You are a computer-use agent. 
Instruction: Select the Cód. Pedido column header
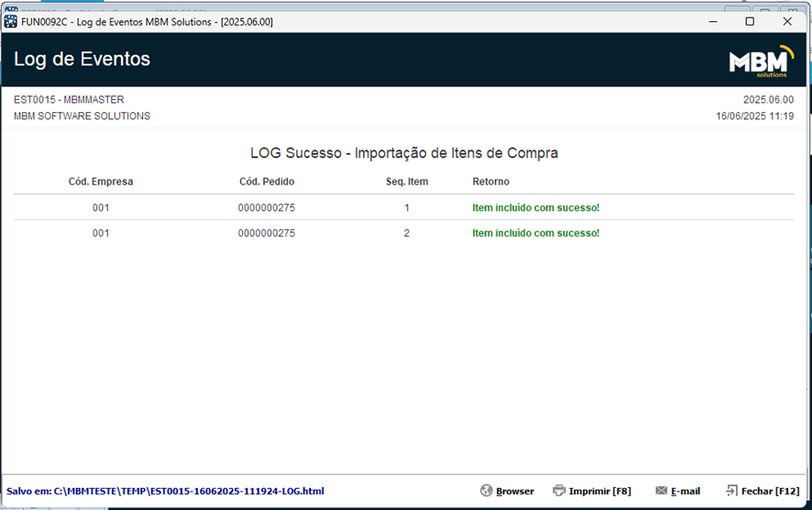click(x=267, y=182)
